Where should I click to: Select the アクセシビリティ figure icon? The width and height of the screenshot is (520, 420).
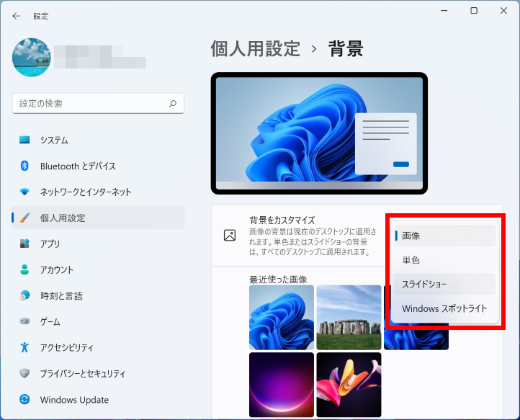click(24, 347)
